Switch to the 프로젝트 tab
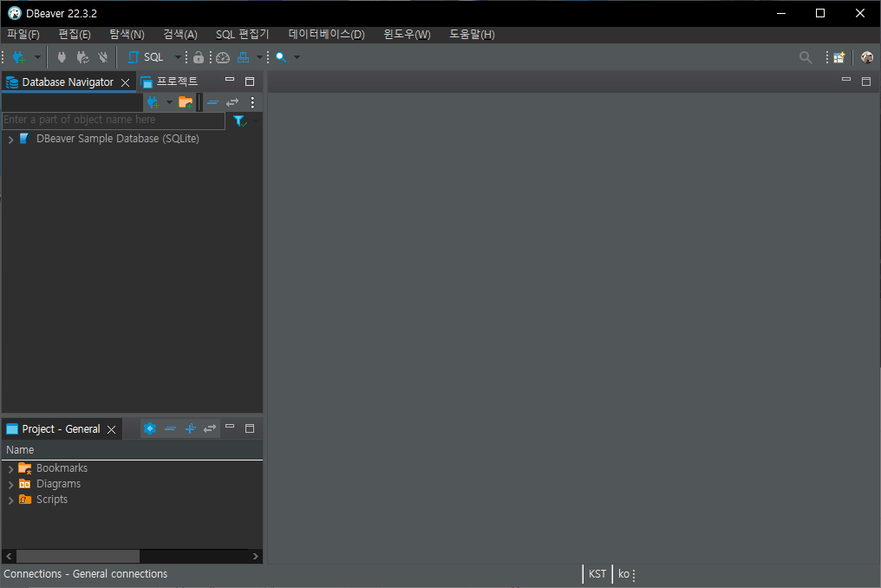The image size is (881, 588). 170,82
